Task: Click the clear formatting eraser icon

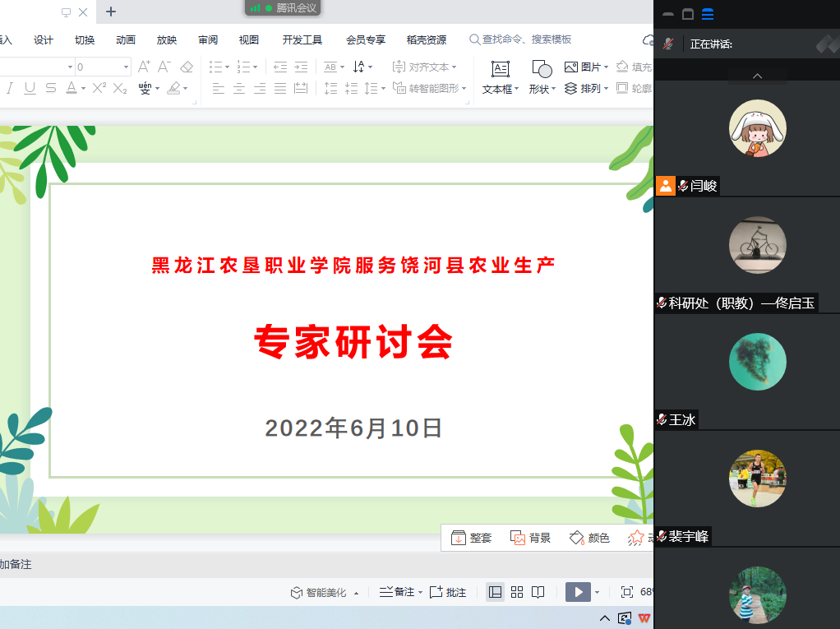Action: [187, 67]
